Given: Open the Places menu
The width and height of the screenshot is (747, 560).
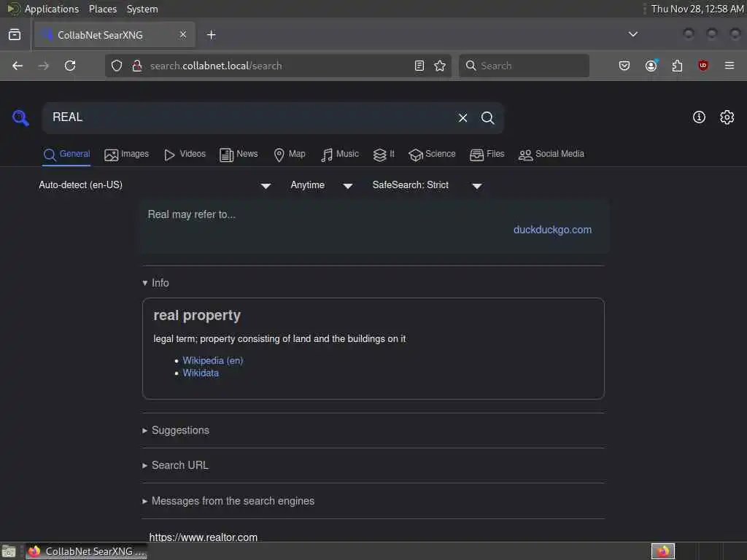Looking at the screenshot, I should [102, 9].
